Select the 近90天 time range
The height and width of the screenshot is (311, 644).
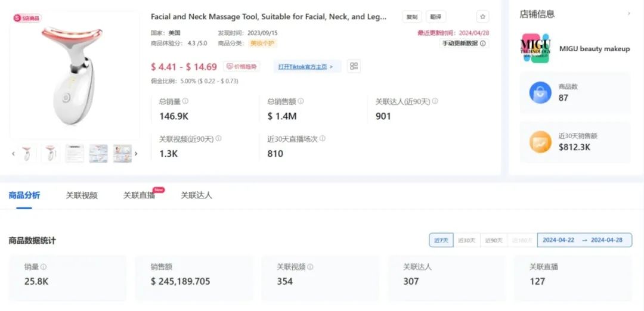[494, 240]
